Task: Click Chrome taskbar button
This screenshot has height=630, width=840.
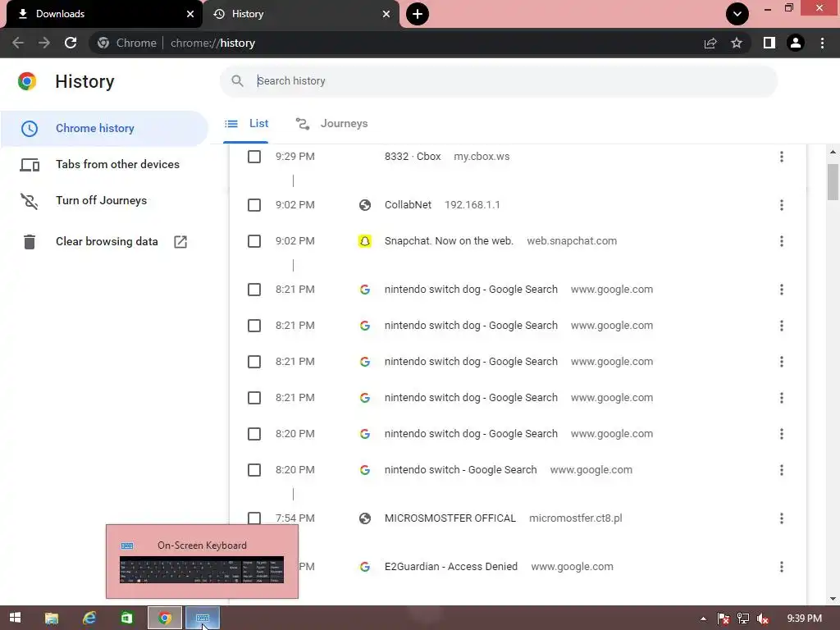Action: pos(164,619)
